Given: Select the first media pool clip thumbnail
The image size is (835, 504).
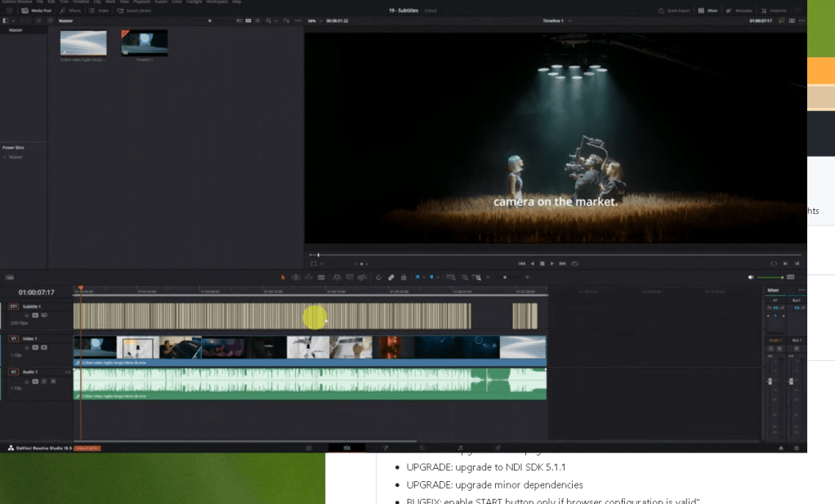Looking at the screenshot, I should coord(83,42).
